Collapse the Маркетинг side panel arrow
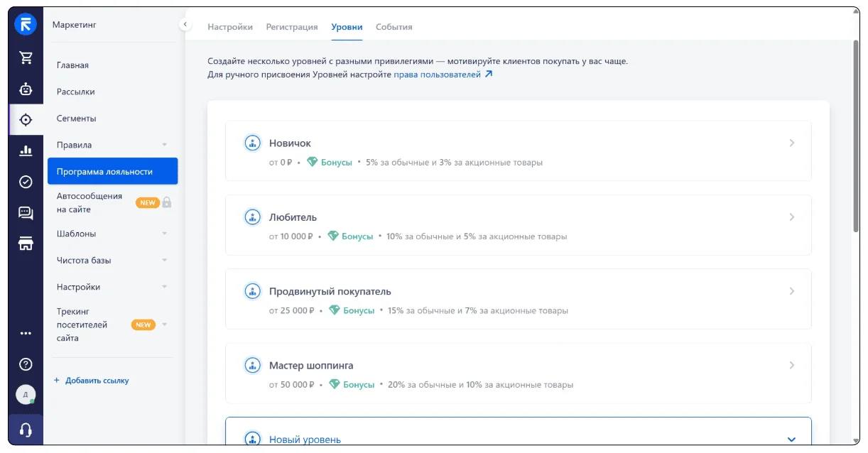This screenshot has height=453, width=868. click(185, 24)
